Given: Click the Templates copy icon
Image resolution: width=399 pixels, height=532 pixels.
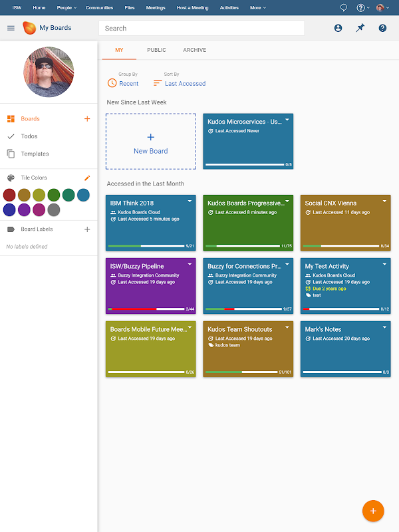Looking at the screenshot, I should (x=11, y=154).
